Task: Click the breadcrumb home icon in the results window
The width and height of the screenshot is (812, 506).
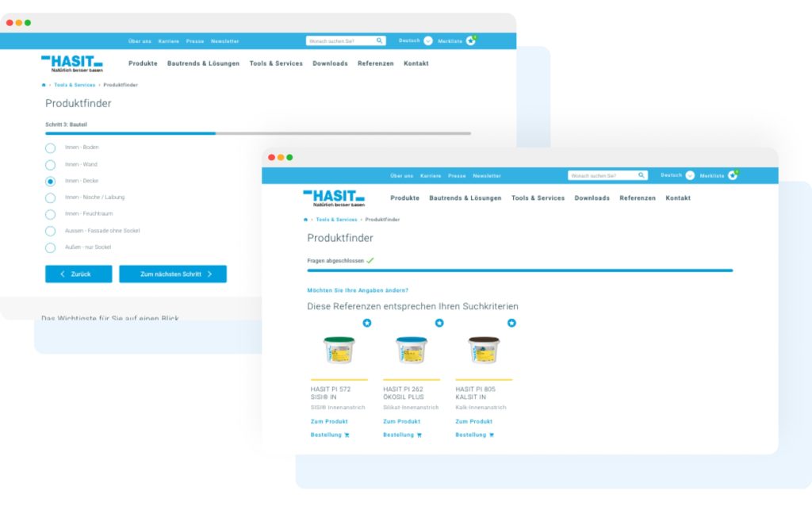Action: pyautogui.click(x=305, y=220)
